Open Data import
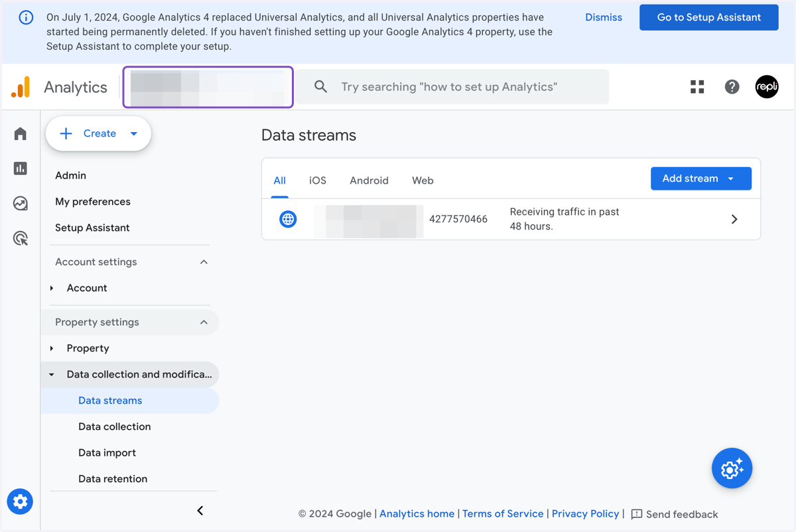796x532 pixels. tap(107, 452)
